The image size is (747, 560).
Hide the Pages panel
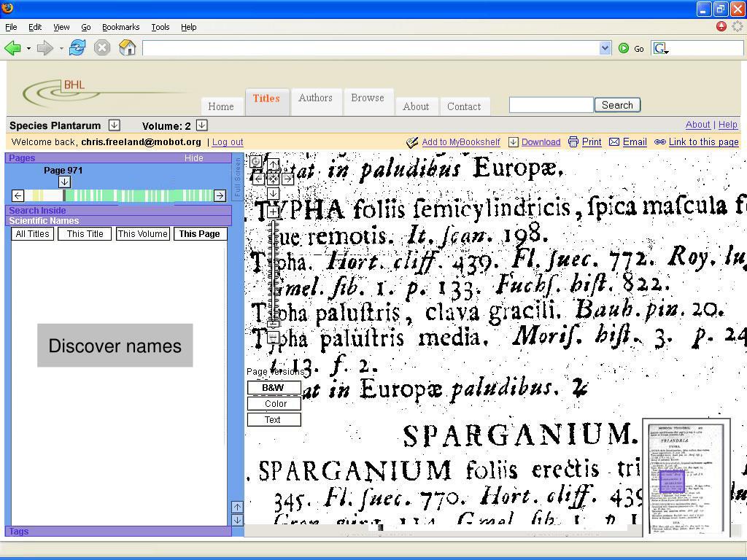point(194,158)
